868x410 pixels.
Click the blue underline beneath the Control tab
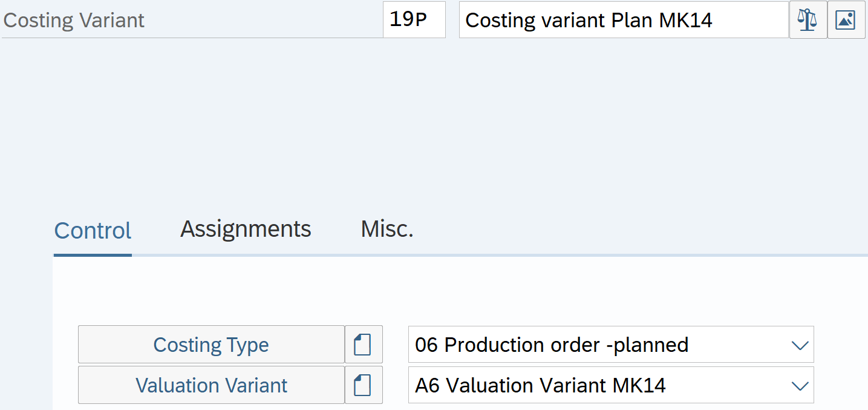[x=93, y=254]
